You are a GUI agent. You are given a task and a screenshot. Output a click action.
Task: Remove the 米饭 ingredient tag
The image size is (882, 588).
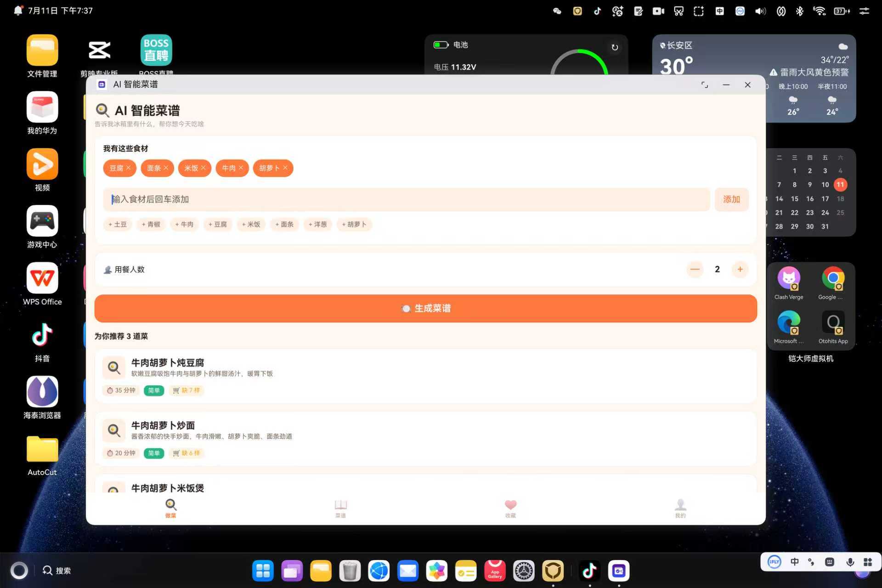pyautogui.click(x=203, y=168)
